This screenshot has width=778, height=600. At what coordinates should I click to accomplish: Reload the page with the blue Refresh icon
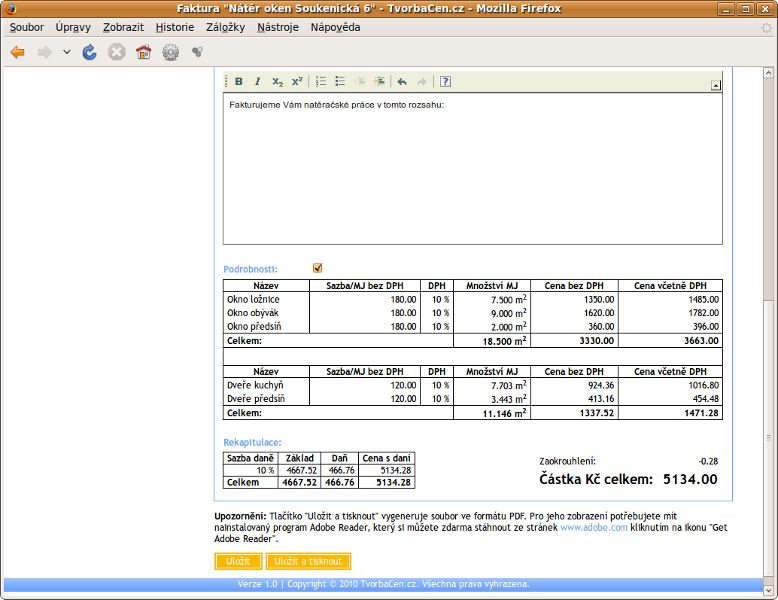coord(89,52)
